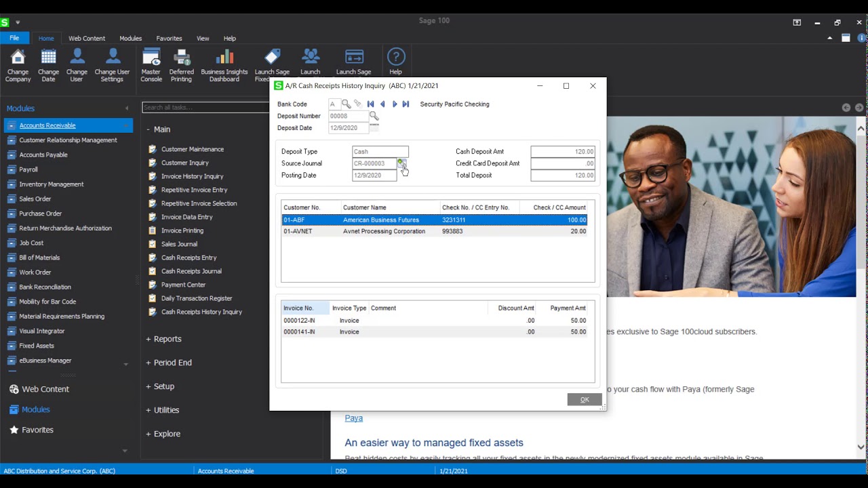Open the quick access toolbar dropdown arrow

(x=18, y=22)
